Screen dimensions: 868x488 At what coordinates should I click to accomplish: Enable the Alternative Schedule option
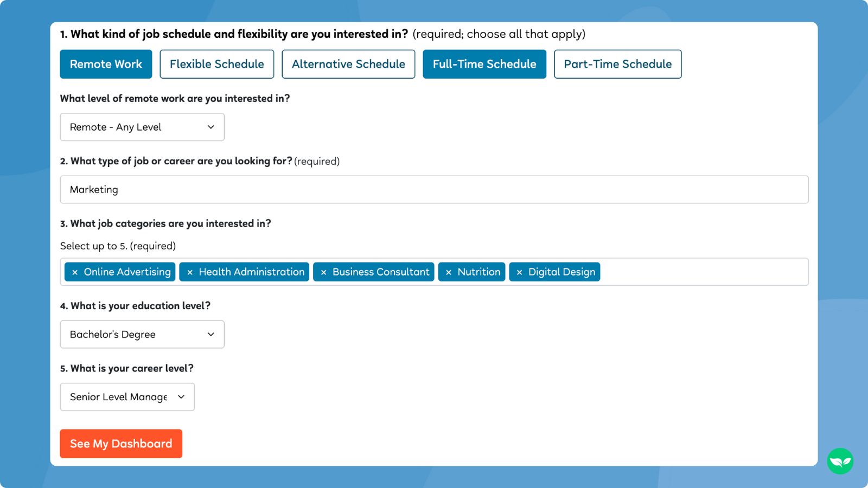coord(348,64)
